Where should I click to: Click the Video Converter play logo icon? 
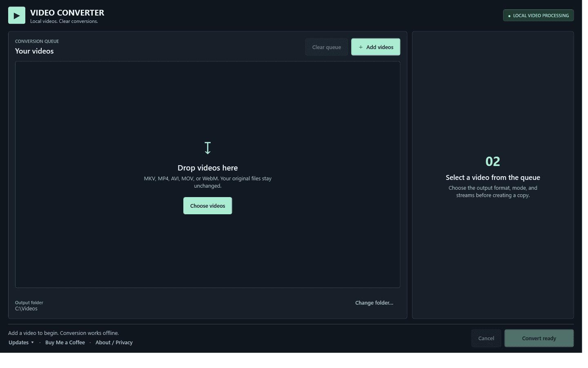(x=17, y=16)
